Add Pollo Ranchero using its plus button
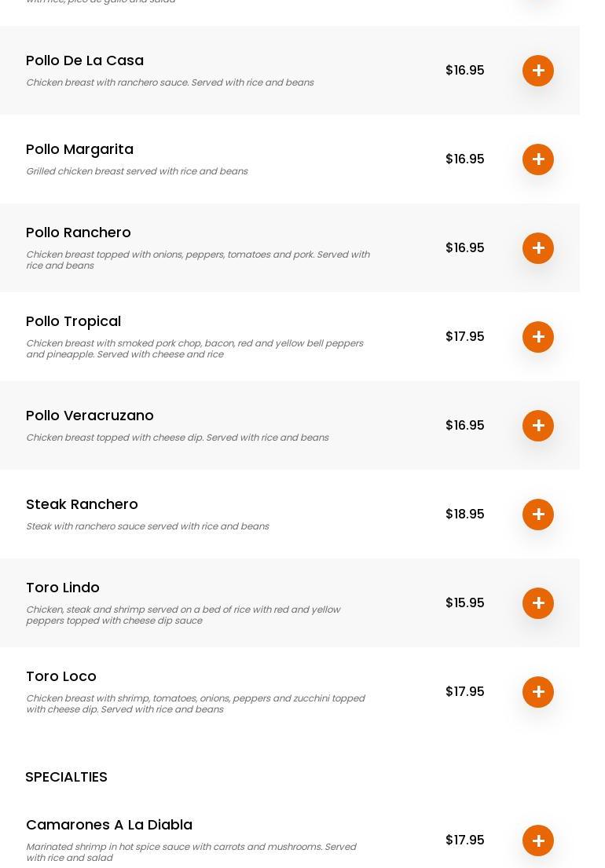Image resolution: width=605 pixels, height=868 pixels. [538, 248]
